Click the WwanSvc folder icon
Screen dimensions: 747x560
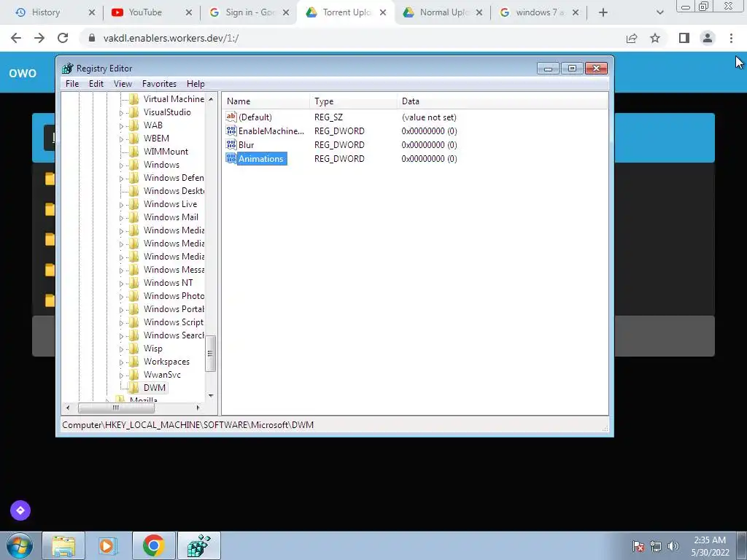(x=134, y=375)
